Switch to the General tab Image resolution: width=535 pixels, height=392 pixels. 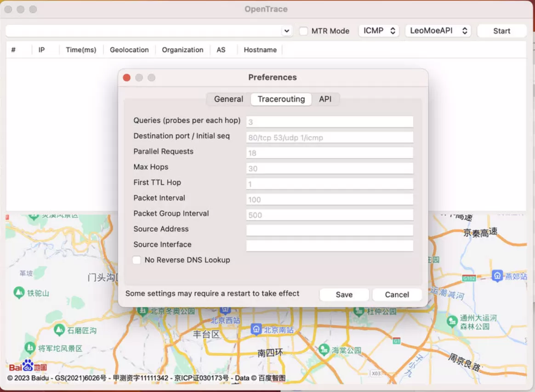pyautogui.click(x=228, y=99)
